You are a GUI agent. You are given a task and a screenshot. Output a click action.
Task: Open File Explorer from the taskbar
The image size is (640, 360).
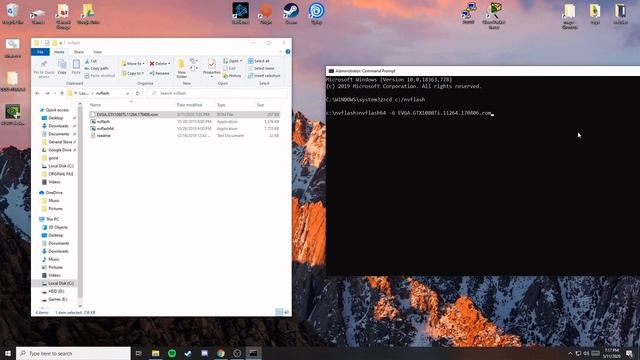(156, 353)
